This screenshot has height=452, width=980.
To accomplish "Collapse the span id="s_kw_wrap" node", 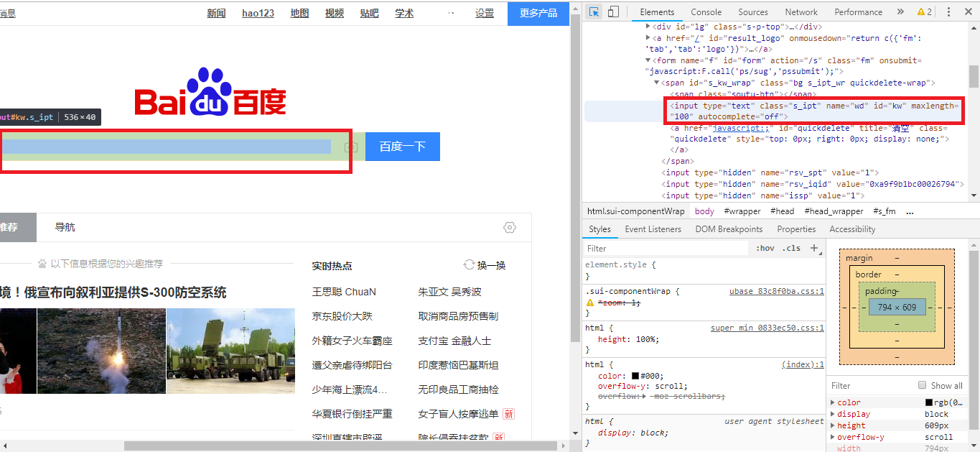I will 657,83.
